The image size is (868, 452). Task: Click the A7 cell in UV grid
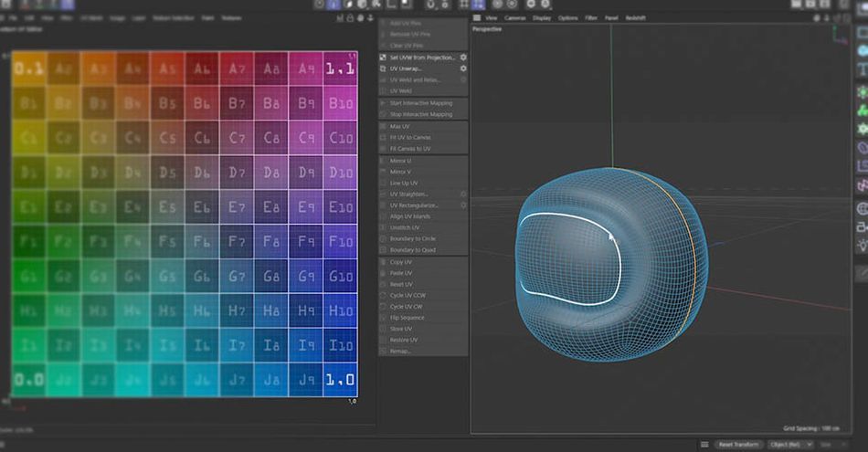pyautogui.click(x=237, y=68)
